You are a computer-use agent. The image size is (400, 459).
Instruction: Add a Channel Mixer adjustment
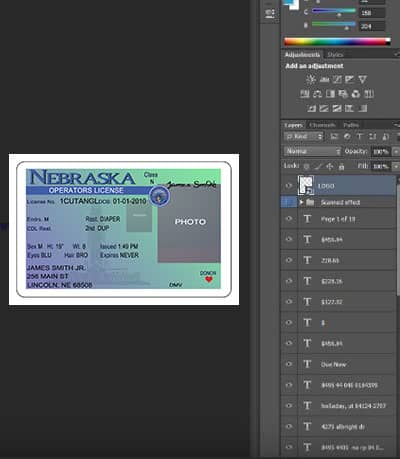pyautogui.click(x=356, y=94)
